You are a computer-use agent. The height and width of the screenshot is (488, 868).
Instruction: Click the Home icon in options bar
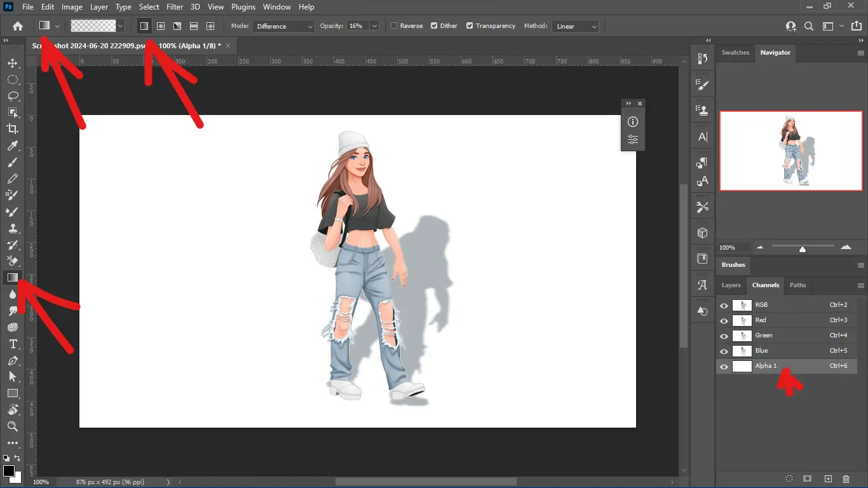pyautogui.click(x=18, y=26)
